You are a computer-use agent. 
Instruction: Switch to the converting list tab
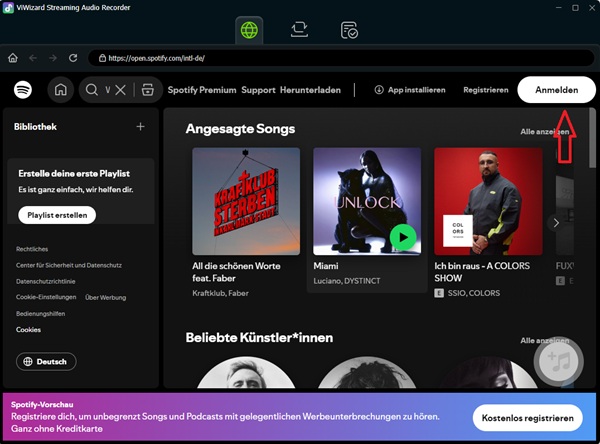pos(299,30)
